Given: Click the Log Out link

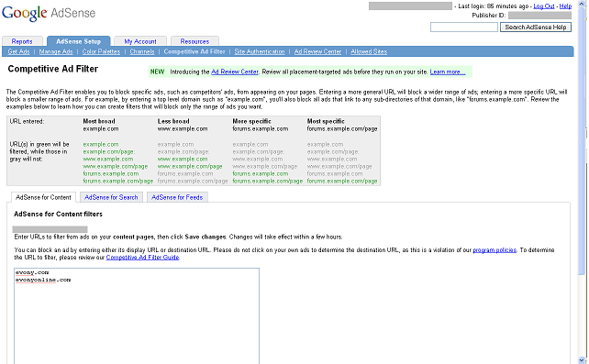Looking at the screenshot, I should tap(544, 6).
